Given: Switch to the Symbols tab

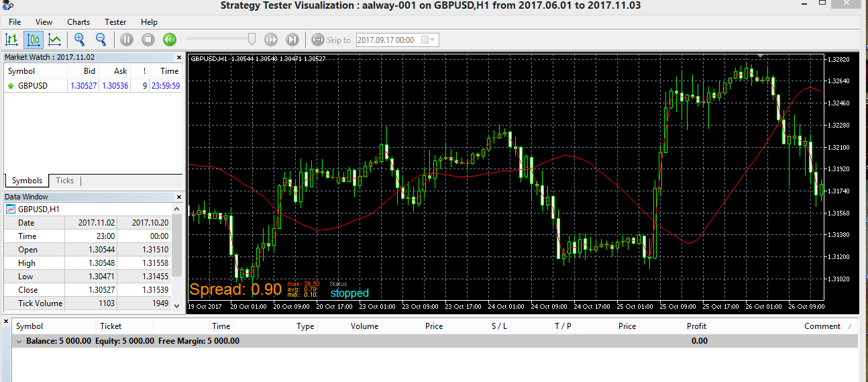Looking at the screenshot, I should 27,181.
